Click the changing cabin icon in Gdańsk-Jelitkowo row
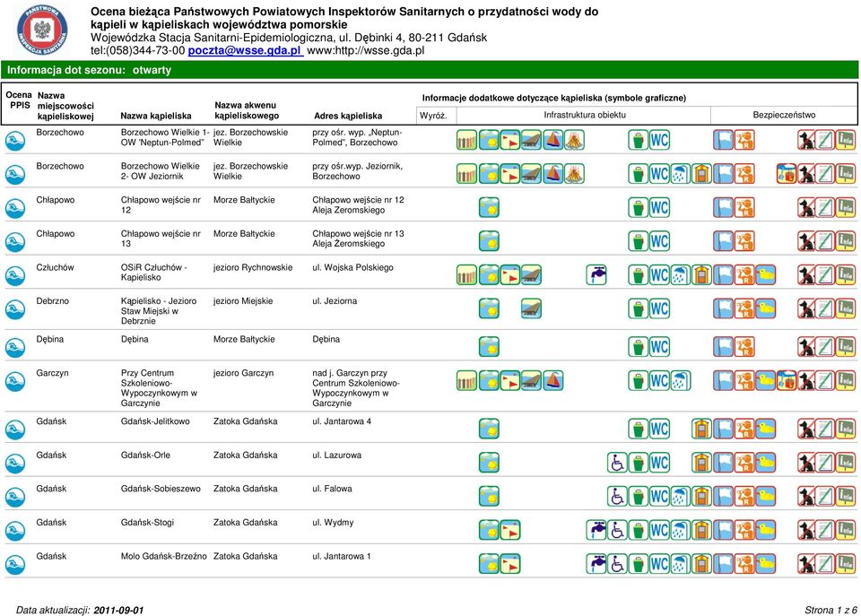This screenshot has height=616, width=861. pos(701,429)
